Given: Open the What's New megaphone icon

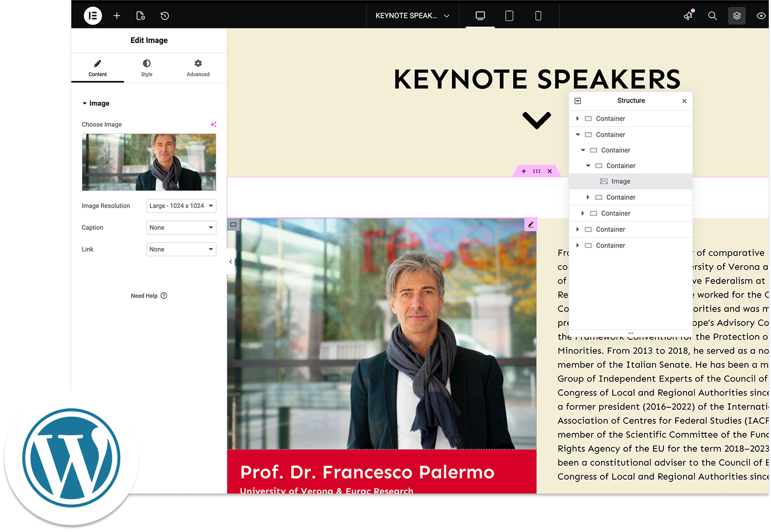Looking at the screenshot, I should coord(689,16).
